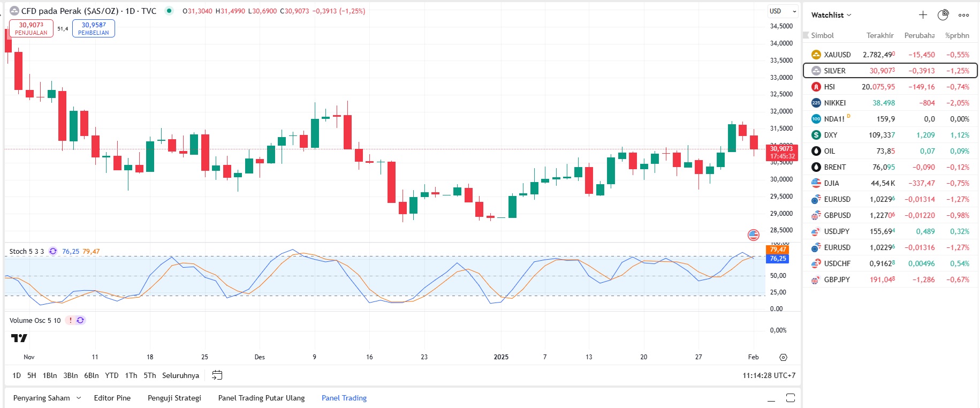Click the Volume Osc red warning icon
The image size is (980, 408).
[71, 320]
